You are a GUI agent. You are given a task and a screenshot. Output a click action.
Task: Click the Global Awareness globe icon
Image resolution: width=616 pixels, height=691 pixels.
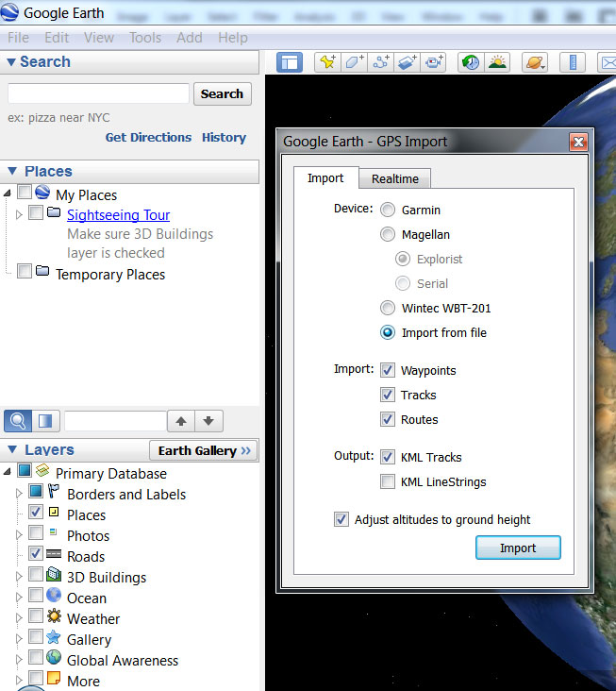click(x=54, y=657)
